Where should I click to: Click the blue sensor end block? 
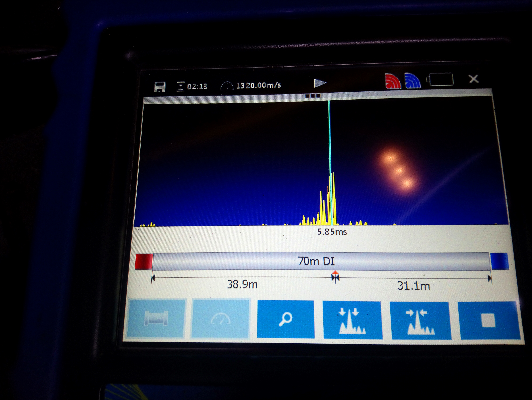pos(500,261)
